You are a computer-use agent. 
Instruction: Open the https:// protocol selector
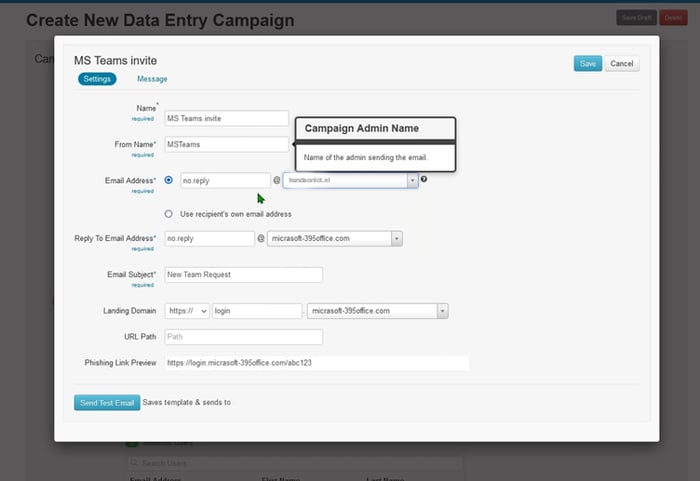[187, 311]
